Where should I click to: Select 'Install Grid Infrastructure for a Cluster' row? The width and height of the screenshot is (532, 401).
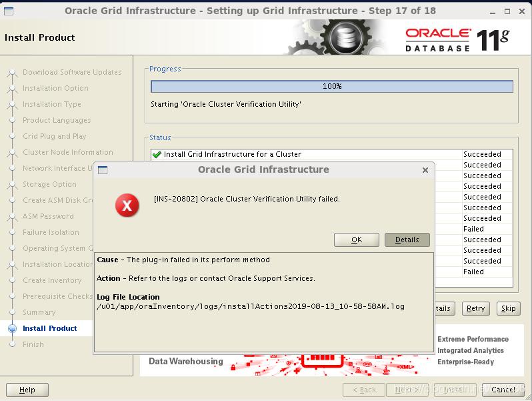332,154
